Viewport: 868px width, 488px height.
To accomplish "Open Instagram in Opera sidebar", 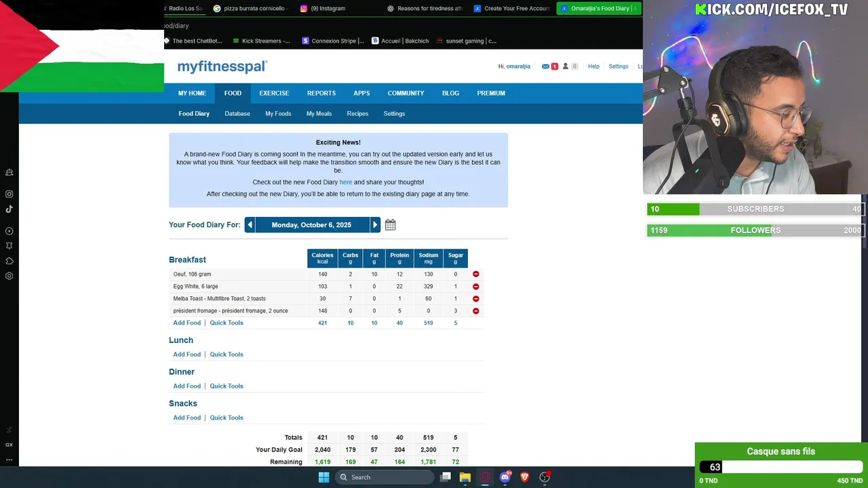I will [x=9, y=194].
